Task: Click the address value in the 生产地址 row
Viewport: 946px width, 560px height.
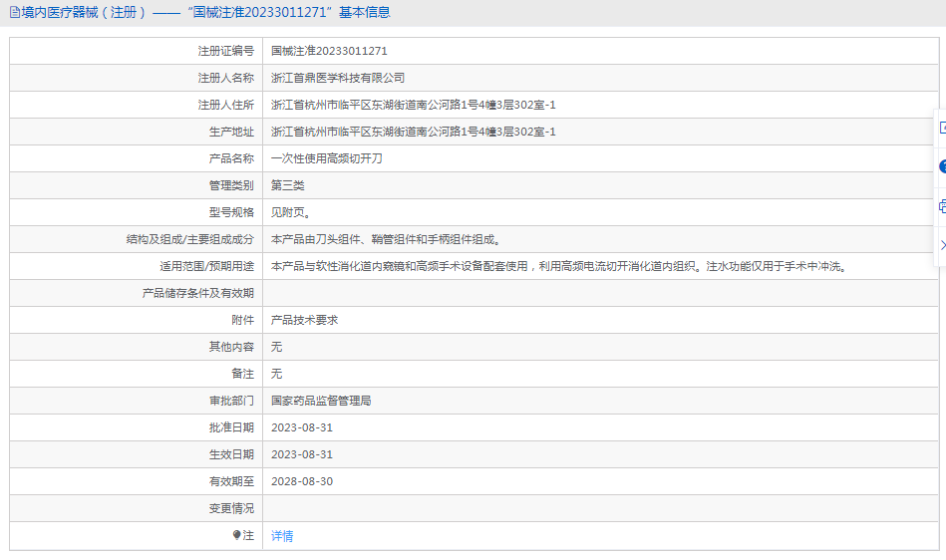Action: tap(414, 132)
